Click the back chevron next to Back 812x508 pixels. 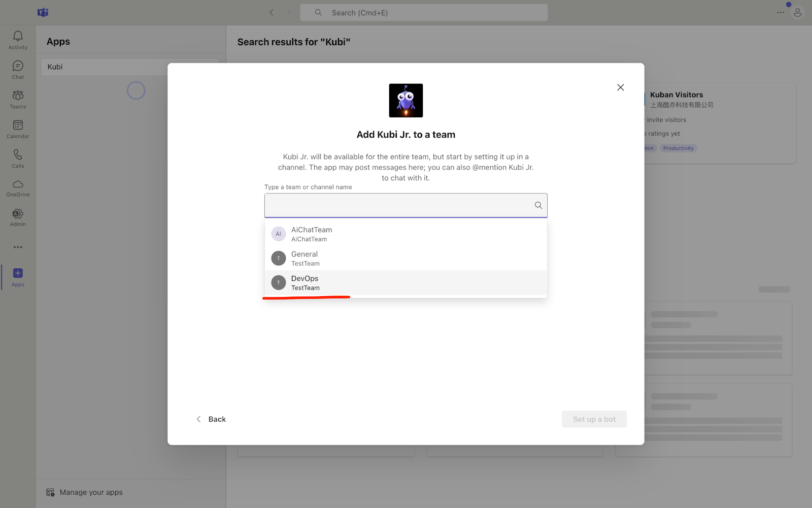(x=198, y=419)
